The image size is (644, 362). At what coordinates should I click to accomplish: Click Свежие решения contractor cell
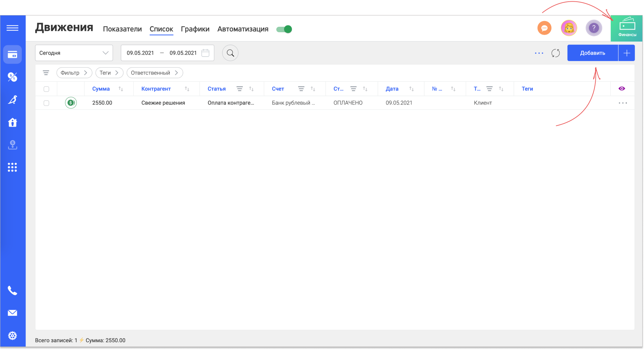click(163, 103)
